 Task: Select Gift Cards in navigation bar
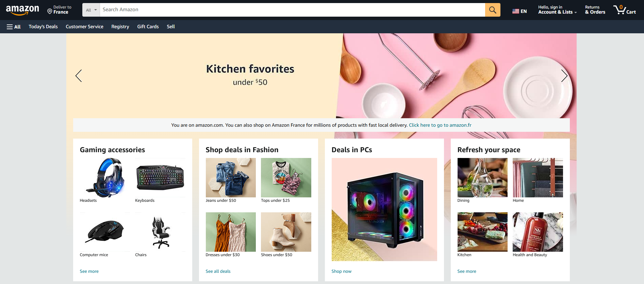click(148, 26)
